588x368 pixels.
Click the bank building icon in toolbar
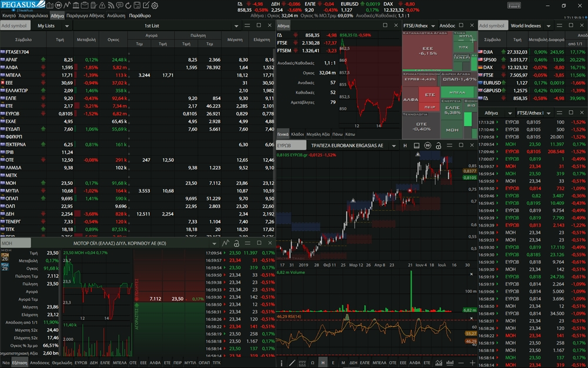(76, 5)
